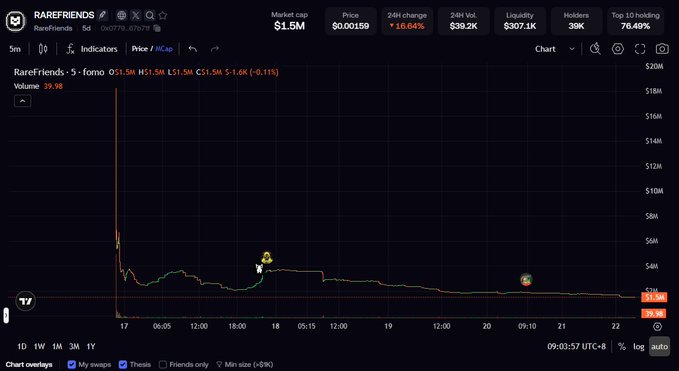679x371 pixels.
Task: Click the 09:10 time axis label
Action: pyautogui.click(x=527, y=326)
